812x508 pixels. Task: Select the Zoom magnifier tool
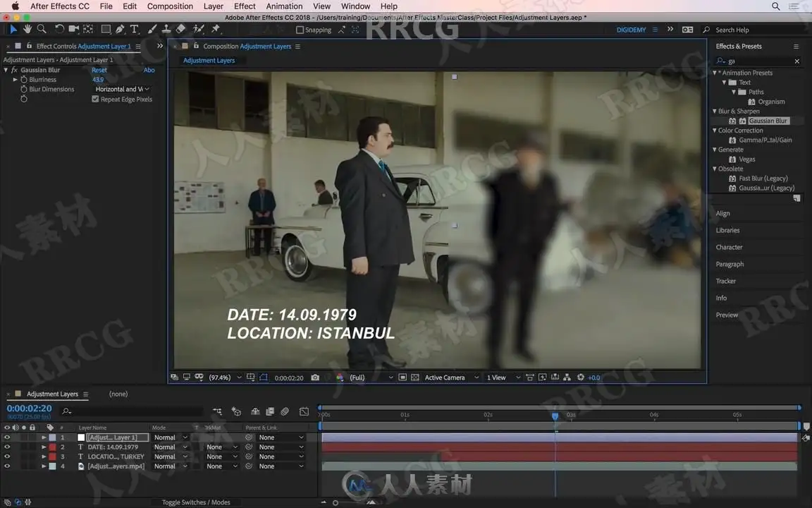click(x=42, y=29)
